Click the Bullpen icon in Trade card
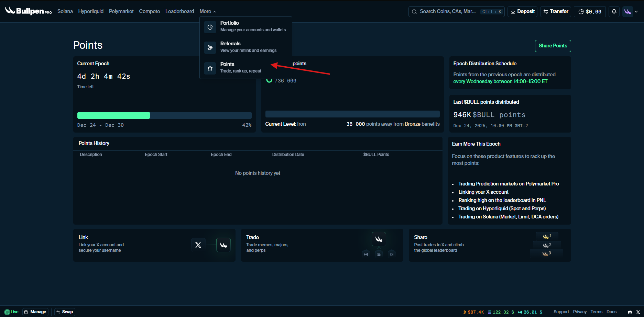This screenshot has height=317, width=644. 379,239
